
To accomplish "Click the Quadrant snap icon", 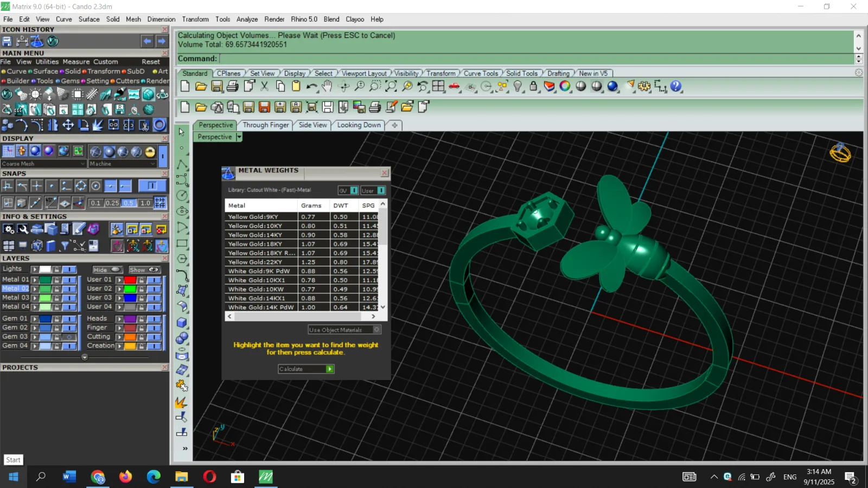I will (x=81, y=186).
